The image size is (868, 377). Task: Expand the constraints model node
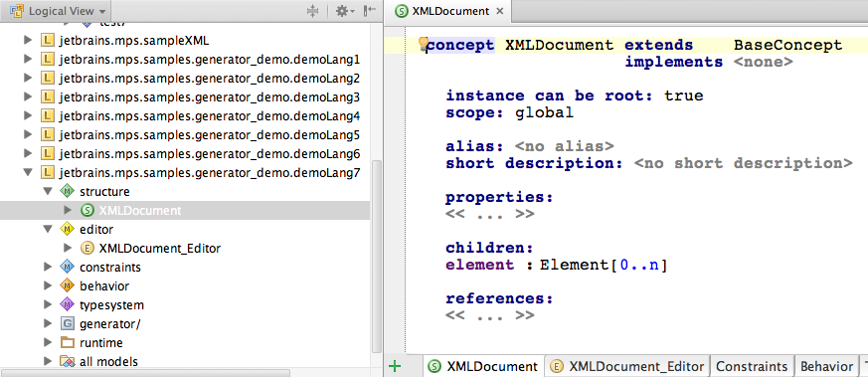(48, 268)
